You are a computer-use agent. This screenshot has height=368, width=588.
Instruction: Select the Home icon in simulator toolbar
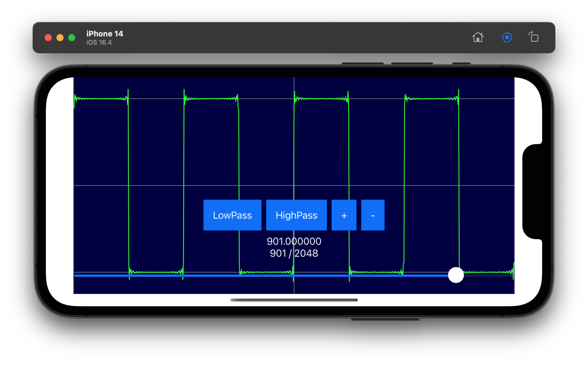[478, 37]
